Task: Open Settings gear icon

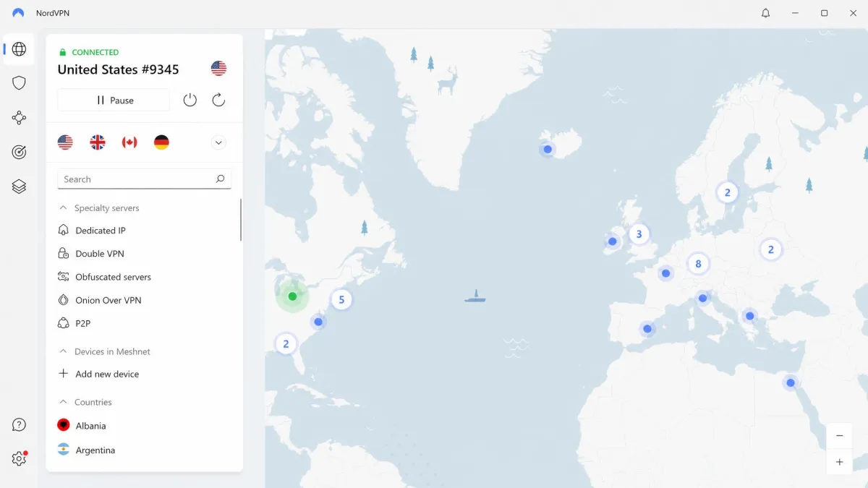Action: 20,458
